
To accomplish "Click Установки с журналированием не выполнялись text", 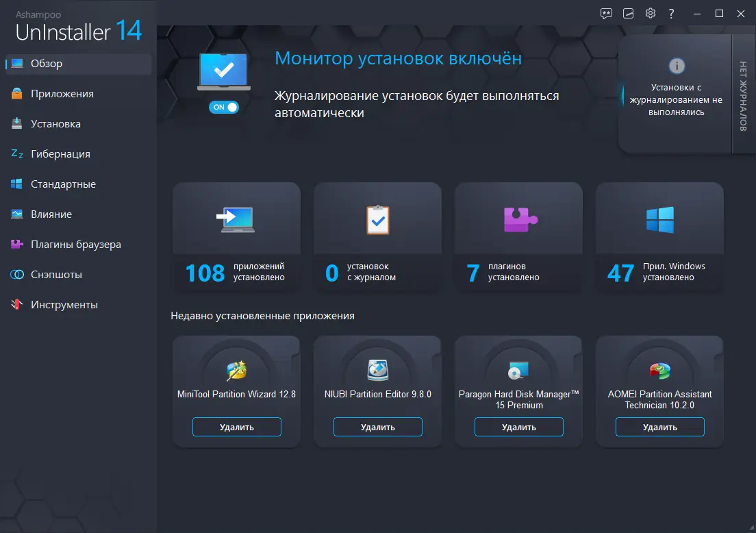I will click(x=676, y=100).
